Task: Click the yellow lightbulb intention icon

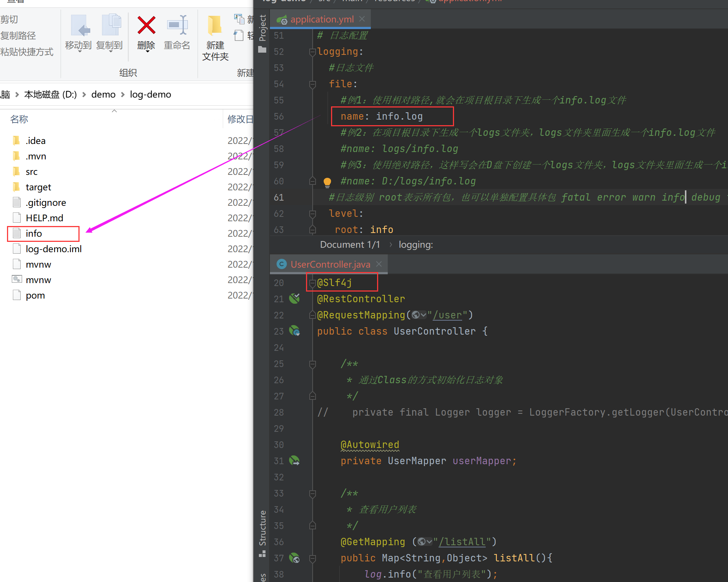Action: [x=327, y=181]
